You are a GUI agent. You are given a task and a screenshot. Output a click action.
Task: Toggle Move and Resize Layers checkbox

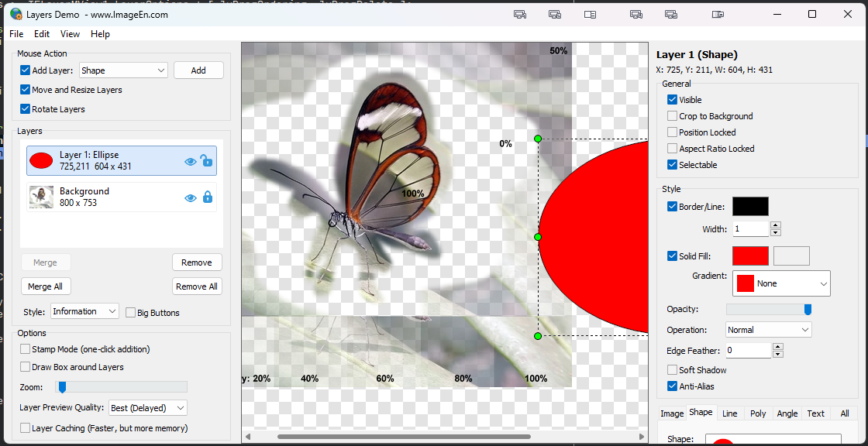[25, 90]
